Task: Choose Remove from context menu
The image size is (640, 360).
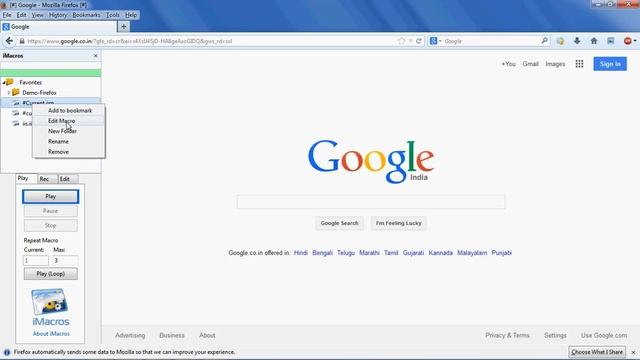Action: tap(58, 151)
